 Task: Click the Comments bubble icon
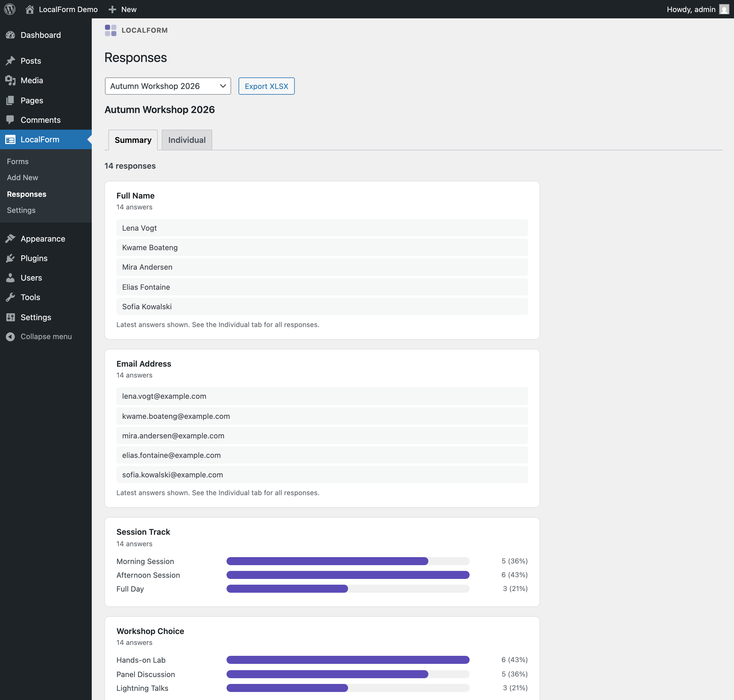10,120
